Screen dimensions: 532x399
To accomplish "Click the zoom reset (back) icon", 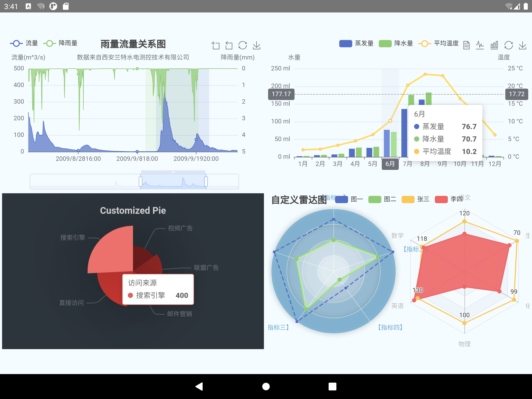I will pos(229,45).
